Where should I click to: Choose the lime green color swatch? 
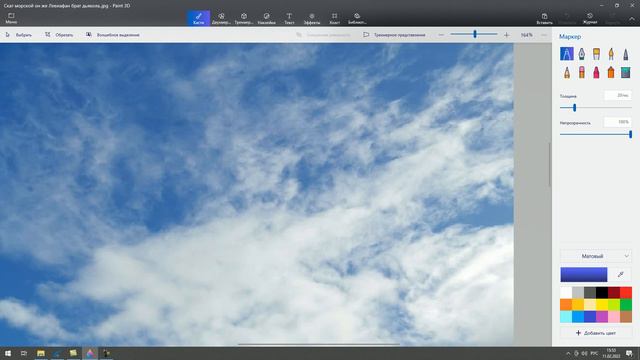pyautogui.click(x=614, y=304)
